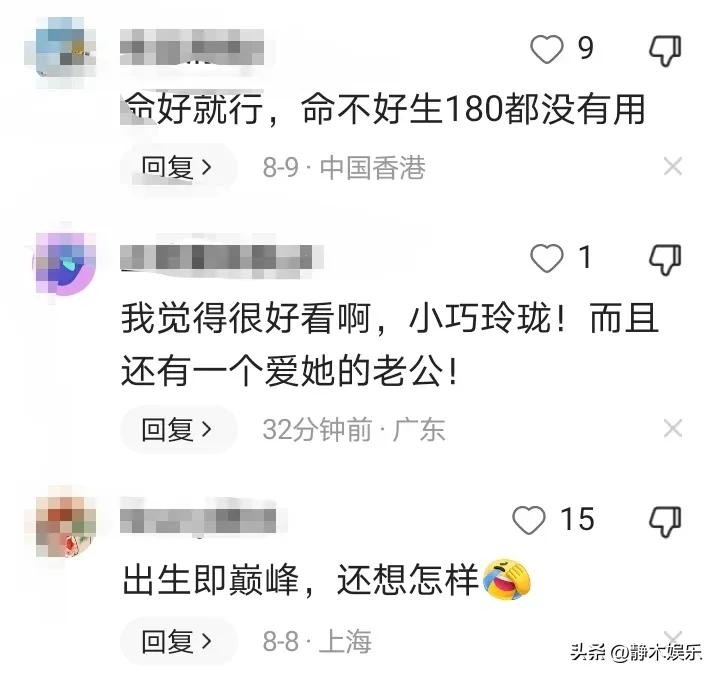Open the first commenter's pixelated avatar
This screenshot has width=719, height=678.
point(61,46)
